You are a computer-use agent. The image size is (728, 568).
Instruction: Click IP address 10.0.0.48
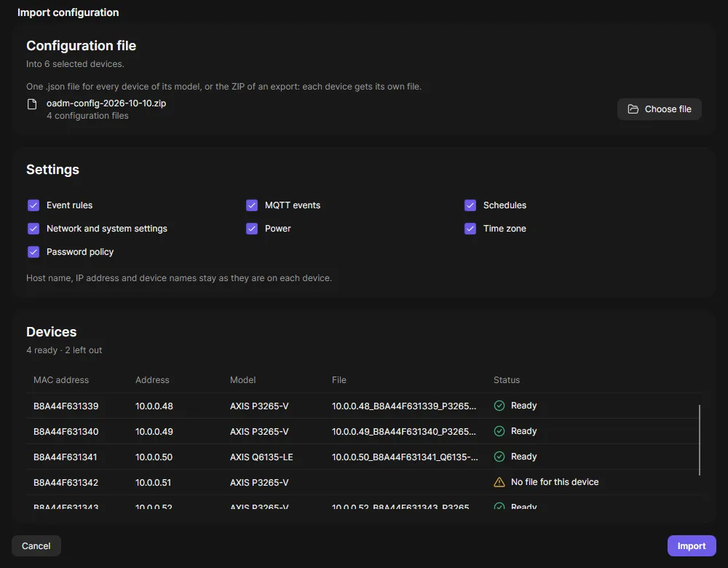coord(154,406)
